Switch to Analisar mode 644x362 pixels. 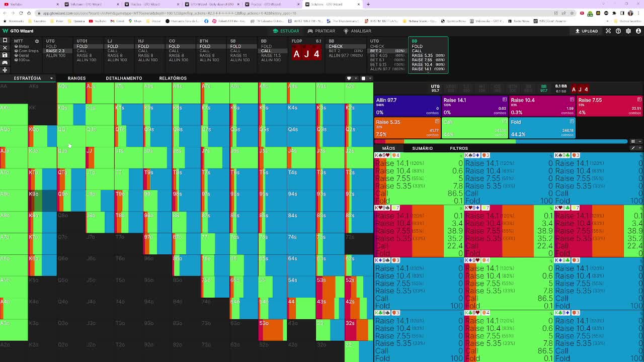(x=357, y=31)
